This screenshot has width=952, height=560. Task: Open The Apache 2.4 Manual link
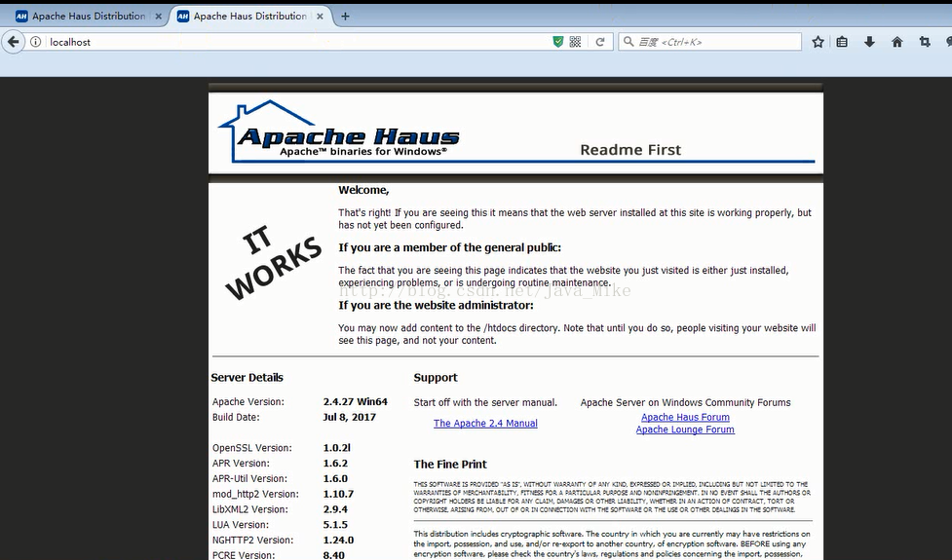(485, 424)
